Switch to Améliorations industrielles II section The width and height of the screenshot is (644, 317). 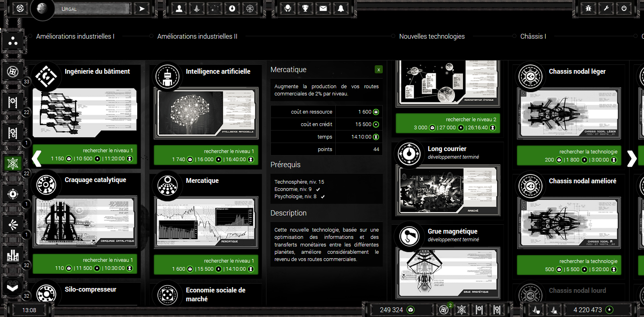197,36
